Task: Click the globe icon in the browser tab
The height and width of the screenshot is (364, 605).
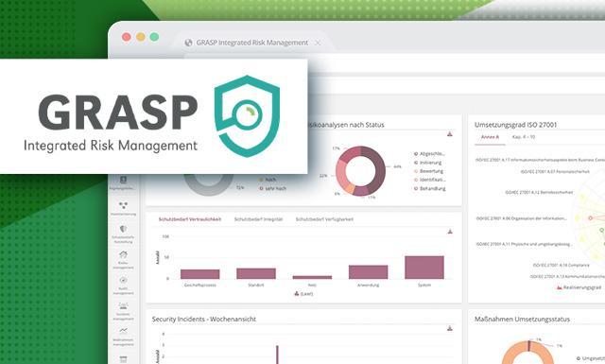Action: pos(188,43)
